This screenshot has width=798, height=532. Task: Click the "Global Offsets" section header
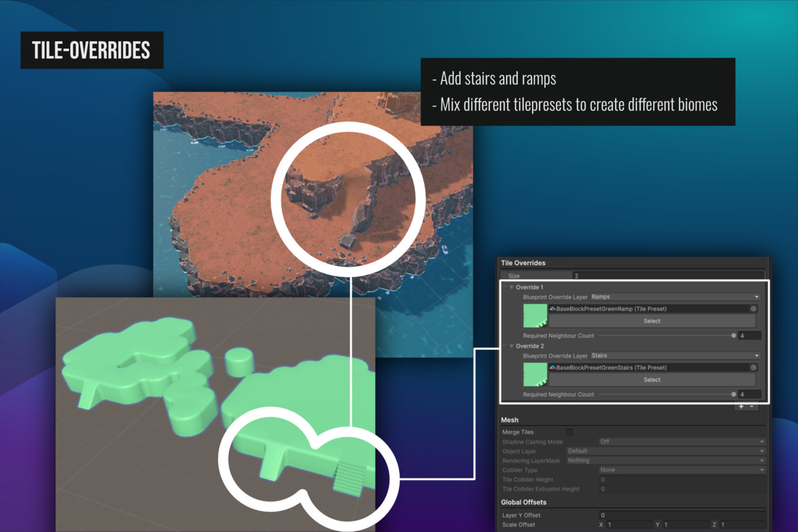525,502
